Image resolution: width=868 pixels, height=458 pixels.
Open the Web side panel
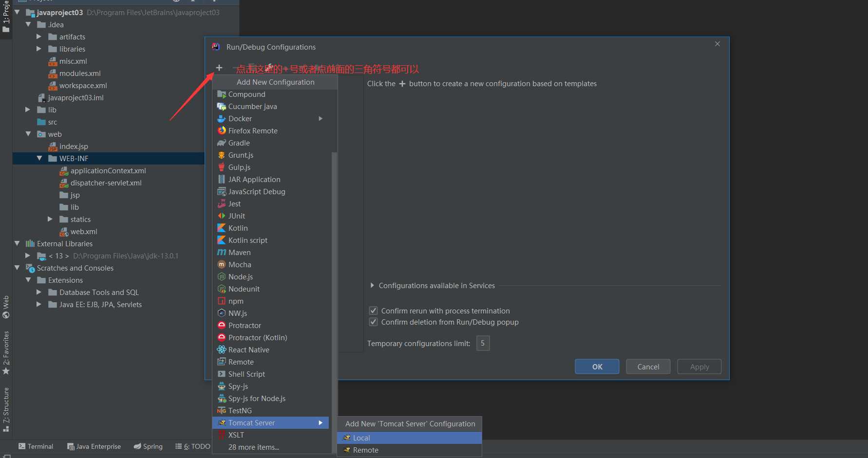6,307
